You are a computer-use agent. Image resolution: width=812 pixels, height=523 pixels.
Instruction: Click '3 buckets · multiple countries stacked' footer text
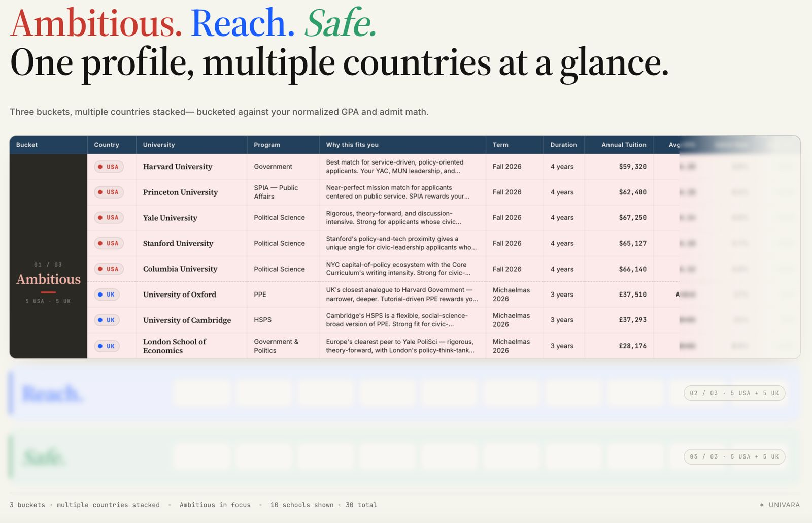[x=85, y=505]
